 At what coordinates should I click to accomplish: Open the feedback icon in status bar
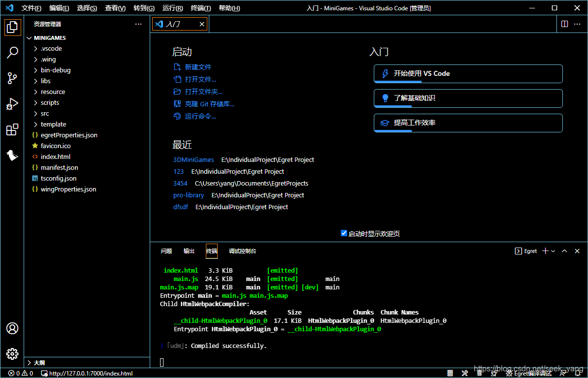pyautogui.click(x=563, y=373)
